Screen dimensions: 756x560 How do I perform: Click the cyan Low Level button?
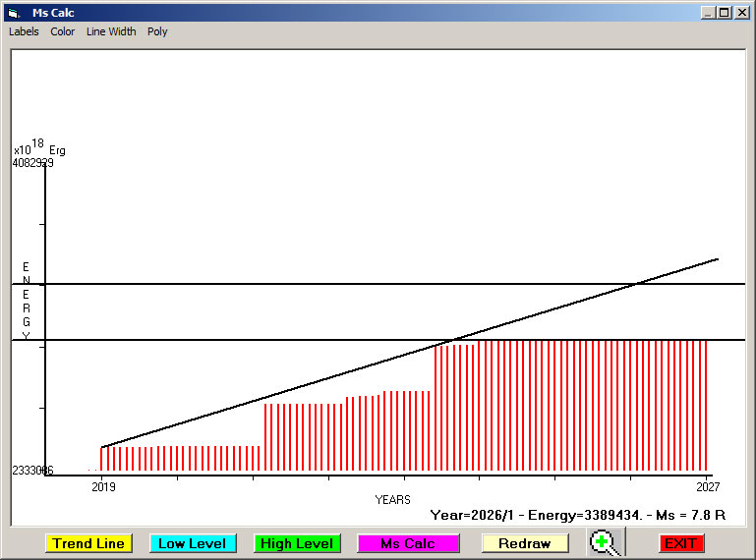point(193,543)
